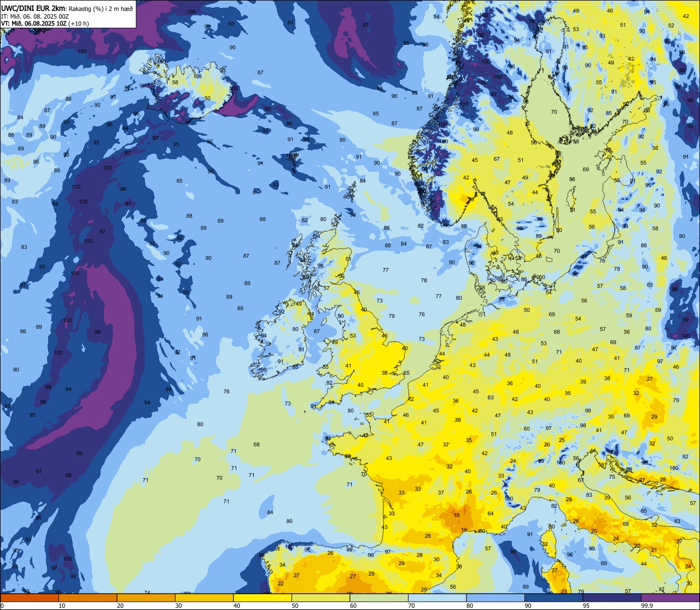
Task: Click the legend tick label '95'
Action: pyautogui.click(x=586, y=606)
